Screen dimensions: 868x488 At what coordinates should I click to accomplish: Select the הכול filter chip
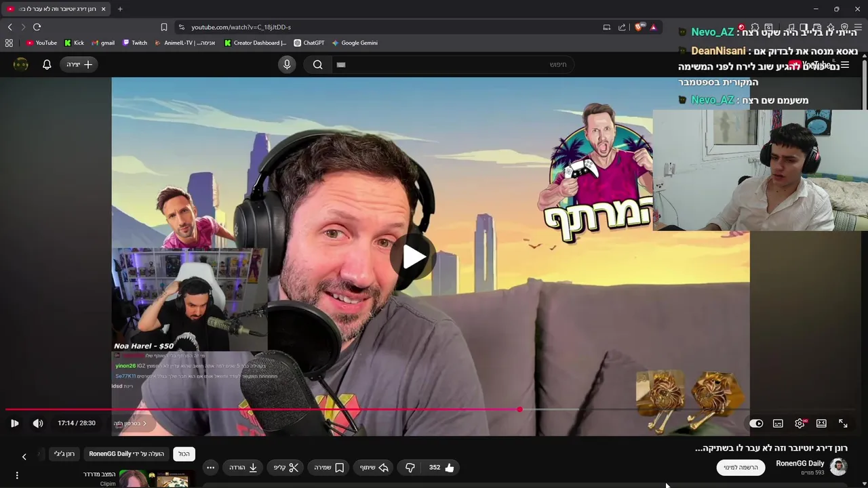pos(184,454)
